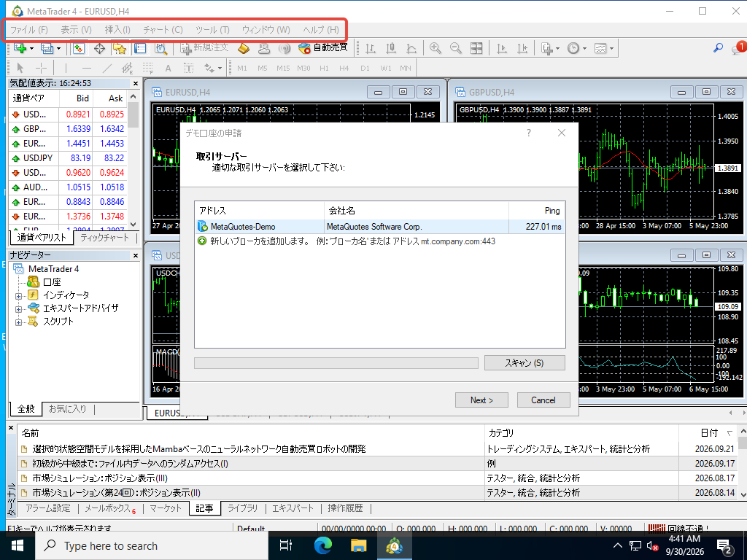Open the Strategy Tester magnifier icon
The height and width of the screenshot is (560, 747).
pos(161,48)
